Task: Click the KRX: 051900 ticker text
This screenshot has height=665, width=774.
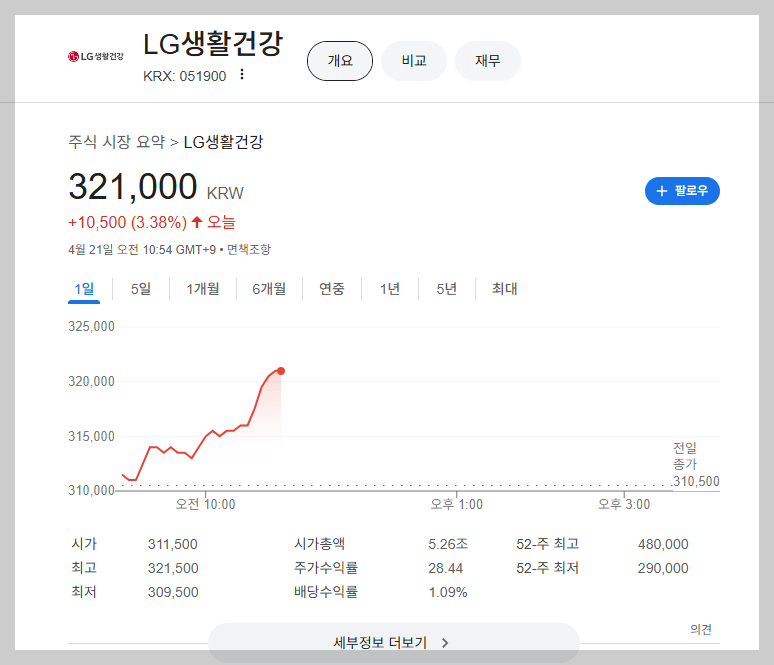Action: pos(185,76)
